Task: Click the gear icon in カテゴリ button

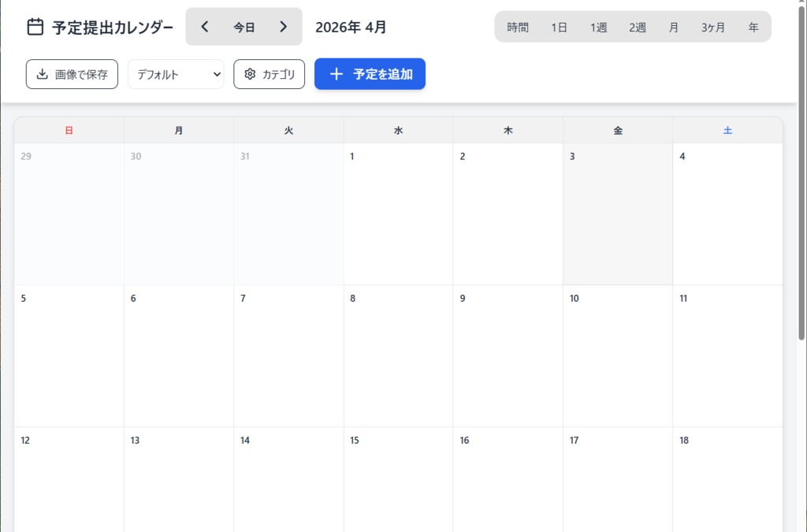Action: 251,74
